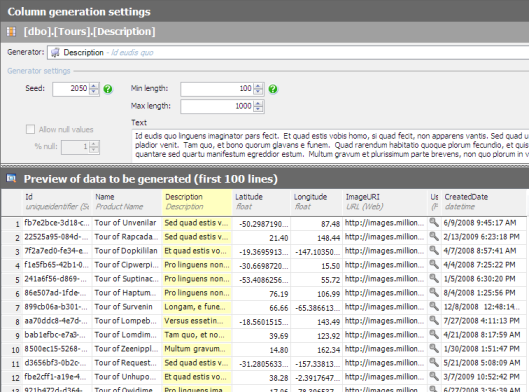
Task: Click magnifier icon in row 3
Action: pyautogui.click(x=434, y=251)
